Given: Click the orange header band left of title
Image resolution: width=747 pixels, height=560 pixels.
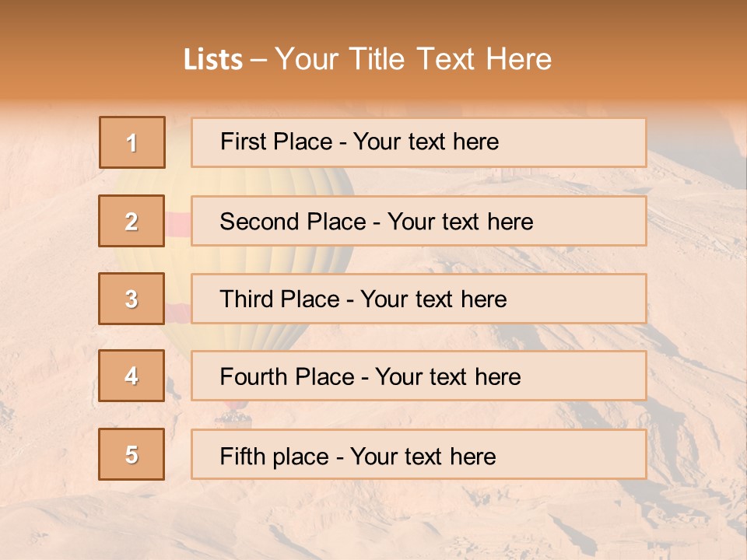Looking at the screenshot, I should coord(86,58).
